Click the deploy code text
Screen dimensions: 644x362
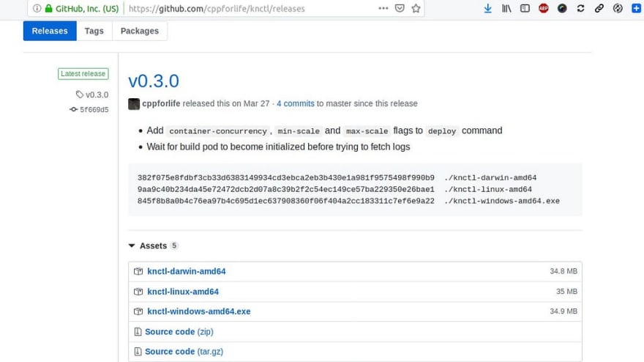[x=442, y=131]
